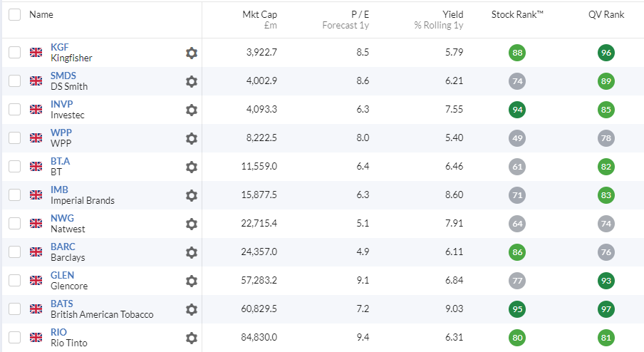Tick the checkbox for Natwest
Viewport: 644px width, 352px height.
point(15,223)
